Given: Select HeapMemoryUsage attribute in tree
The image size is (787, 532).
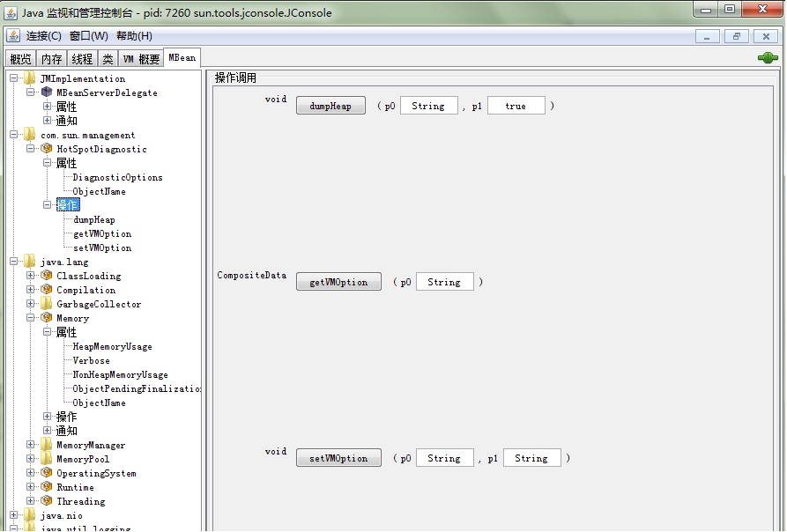Looking at the screenshot, I should pos(113,346).
